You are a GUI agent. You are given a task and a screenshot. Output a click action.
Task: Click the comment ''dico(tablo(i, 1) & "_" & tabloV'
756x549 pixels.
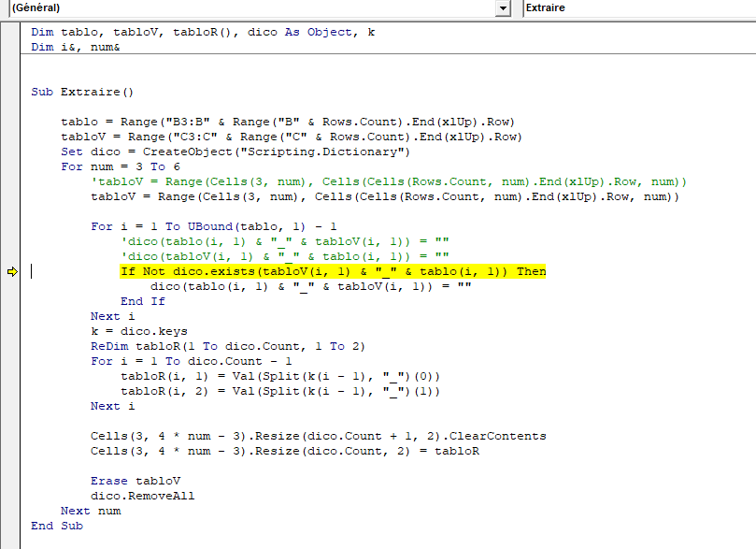[x=285, y=241]
